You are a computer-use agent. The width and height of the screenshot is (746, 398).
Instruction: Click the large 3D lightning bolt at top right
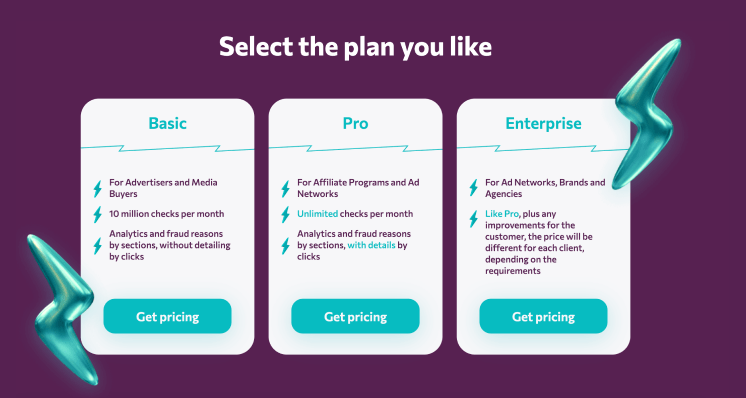click(647, 114)
